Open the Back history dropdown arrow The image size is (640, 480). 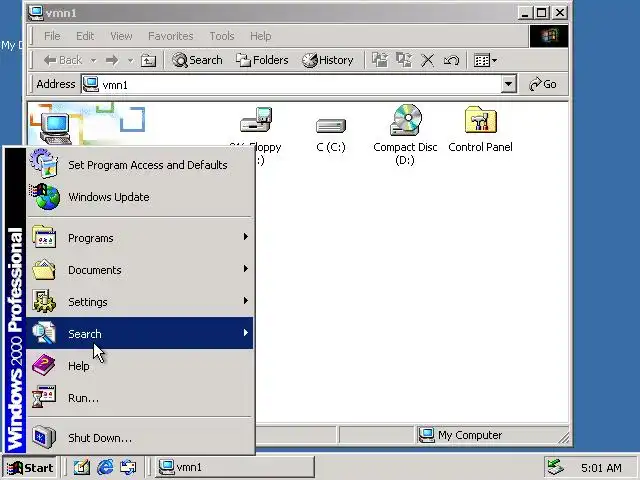(93, 60)
